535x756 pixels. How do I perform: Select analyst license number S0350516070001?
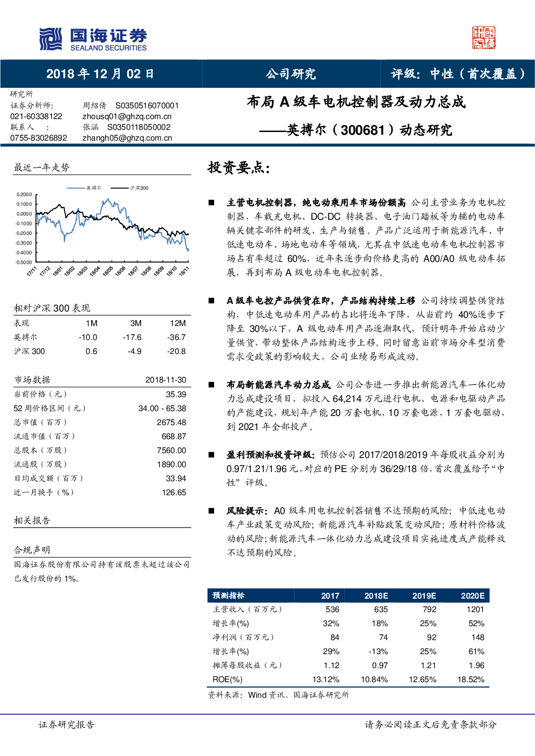click(147, 106)
